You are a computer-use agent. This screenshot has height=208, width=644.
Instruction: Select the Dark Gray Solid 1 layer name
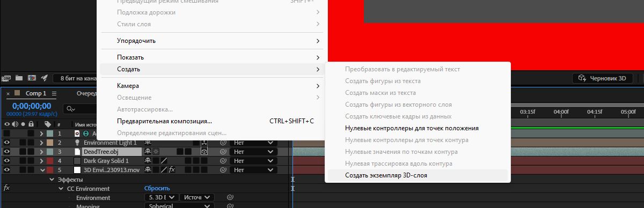coord(106,161)
